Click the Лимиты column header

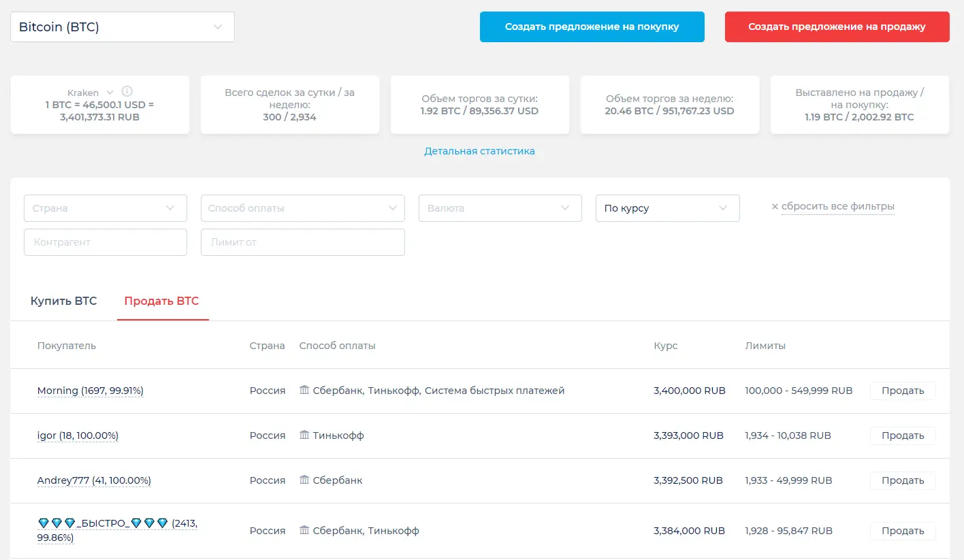point(765,346)
